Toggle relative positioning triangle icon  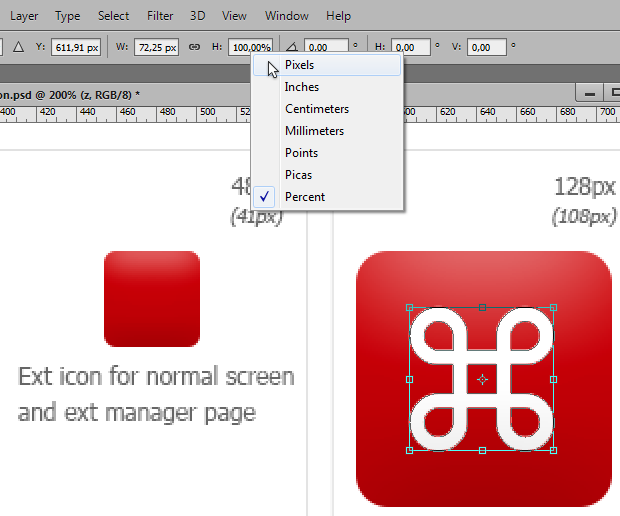click(x=18, y=47)
